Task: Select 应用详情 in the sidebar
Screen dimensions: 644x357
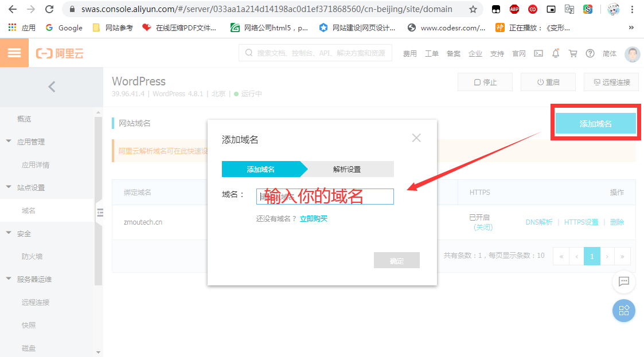Action: (36, 164)
